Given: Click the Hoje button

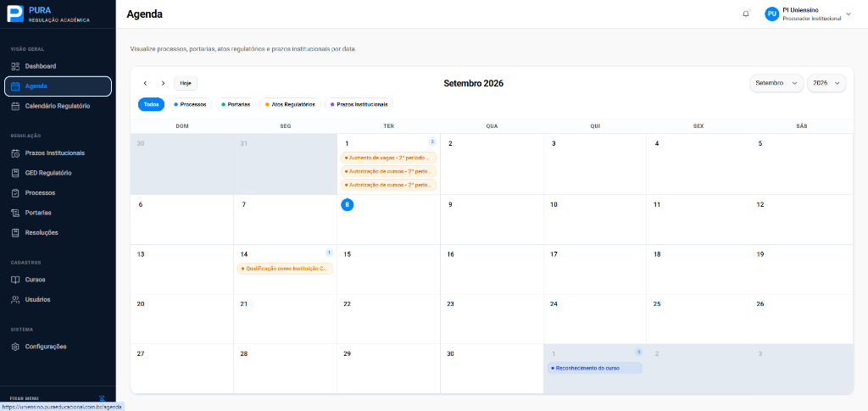Looking at the screenshot, I should (x=186, y=83).
